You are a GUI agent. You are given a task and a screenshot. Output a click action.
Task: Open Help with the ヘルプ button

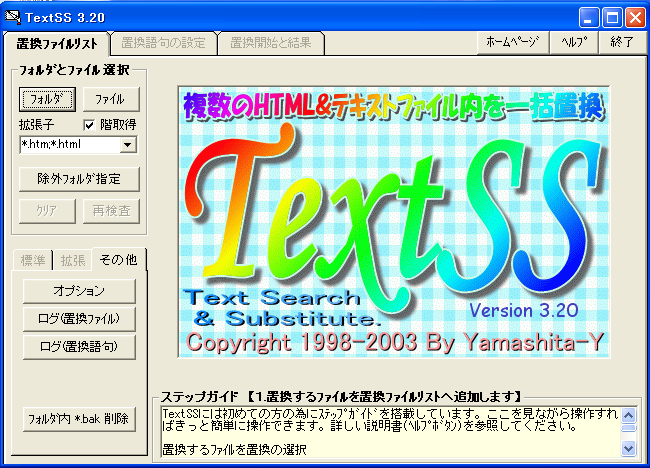[x=574, y=42]
